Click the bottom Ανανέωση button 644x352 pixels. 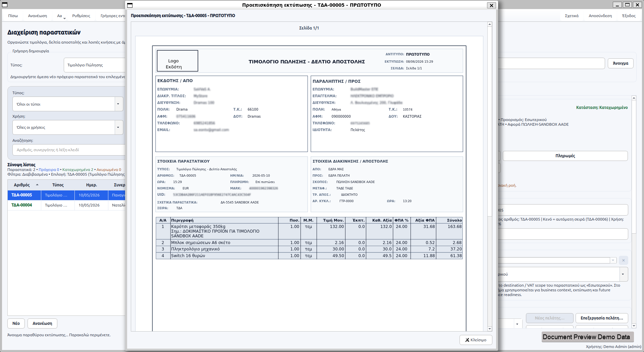[x=42, y=324]
